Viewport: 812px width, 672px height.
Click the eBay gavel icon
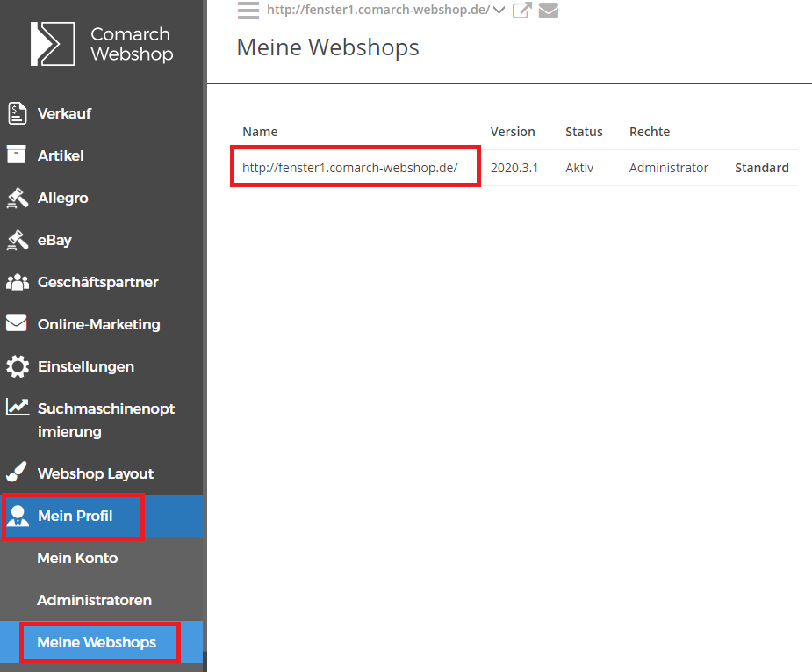(x=17, y=240)
